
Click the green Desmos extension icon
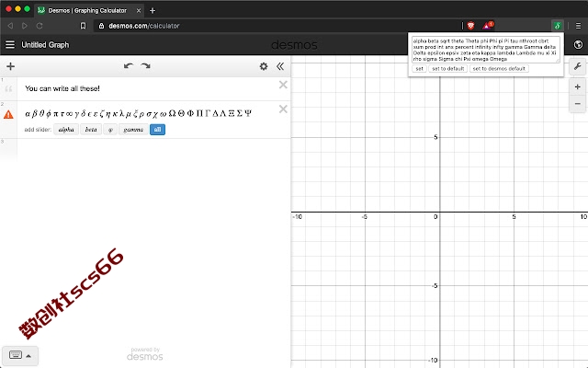pos(558,26)
